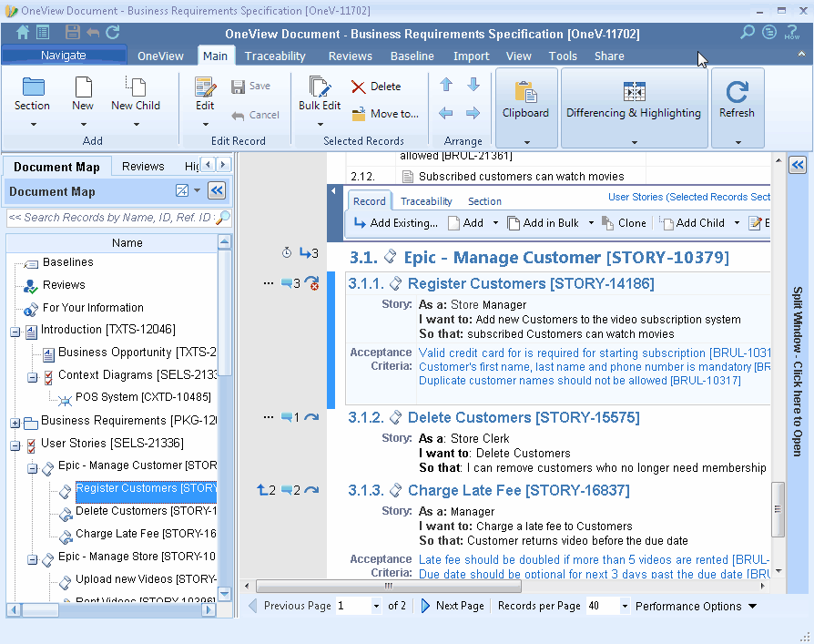
Task: Open Duplicate customer names BRUL-10317 link
Action: tap(580, 381)
